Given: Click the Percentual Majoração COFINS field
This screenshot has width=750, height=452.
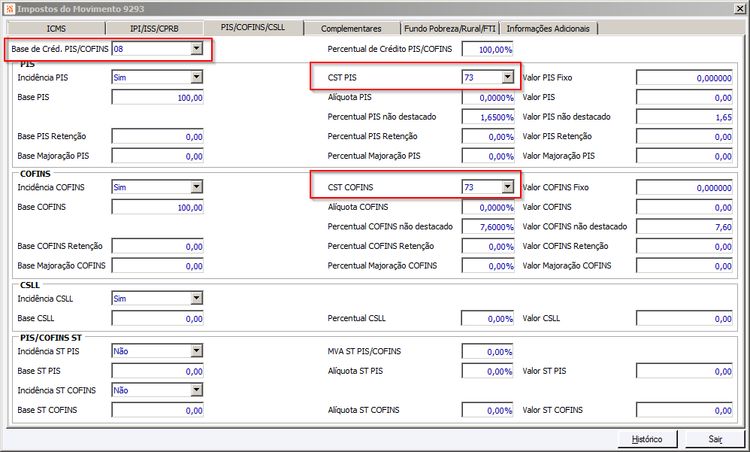Looking at the screenshot, I should coord(488,266).
